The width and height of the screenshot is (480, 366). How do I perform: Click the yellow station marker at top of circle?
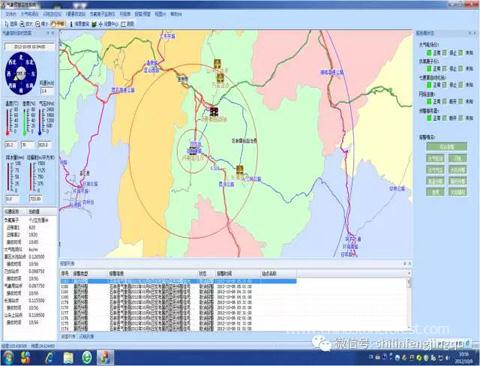click(217, 63)
